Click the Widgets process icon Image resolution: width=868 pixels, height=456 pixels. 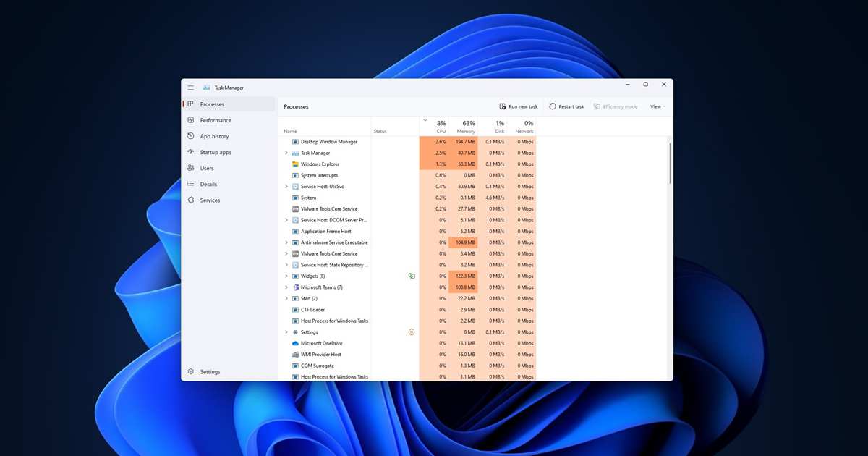295,276
